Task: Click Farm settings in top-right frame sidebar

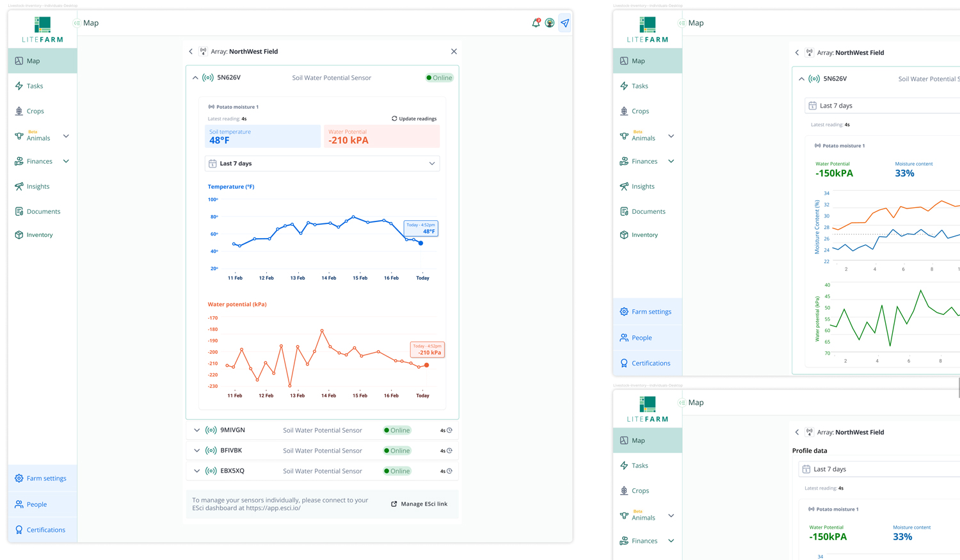Action: point(647,312)
